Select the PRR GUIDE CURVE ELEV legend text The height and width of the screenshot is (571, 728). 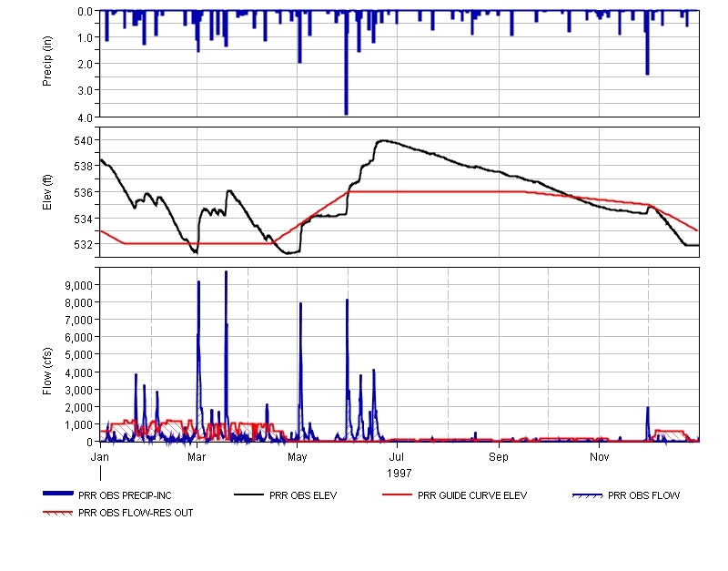[x=472, y=495]
